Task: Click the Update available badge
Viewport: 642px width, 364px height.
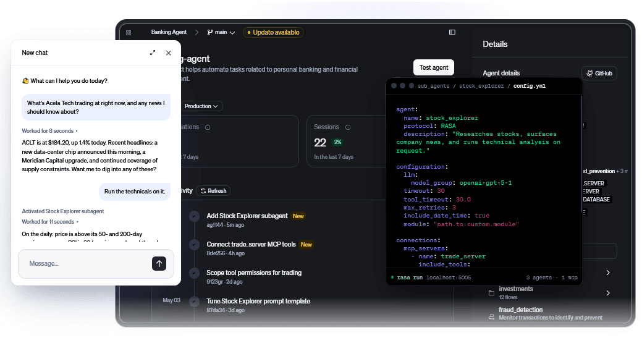Action: pyautogui.click(x=273, y=32)
